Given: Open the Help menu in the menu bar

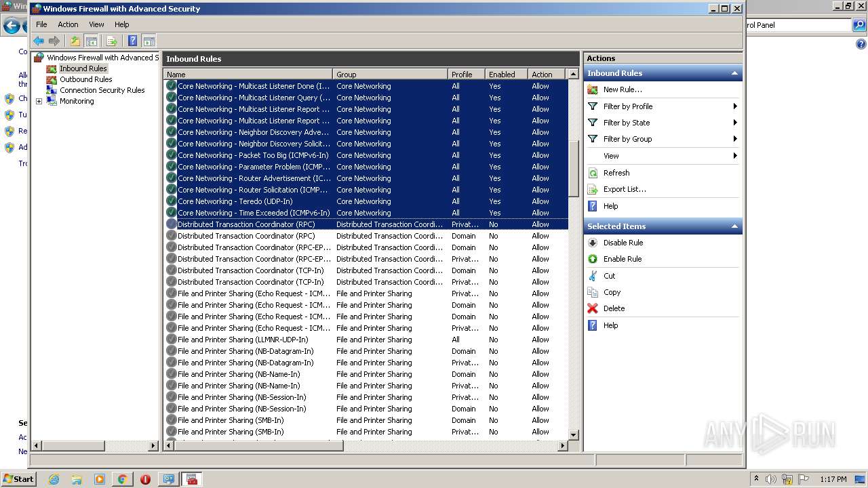Looking at the screenshot, I should (x=121, y=24).
